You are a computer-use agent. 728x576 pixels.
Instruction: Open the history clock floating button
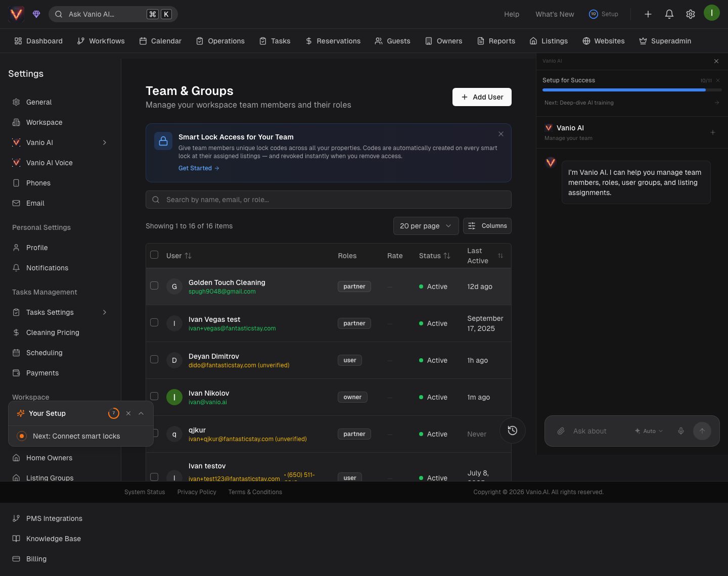[512, 430]
